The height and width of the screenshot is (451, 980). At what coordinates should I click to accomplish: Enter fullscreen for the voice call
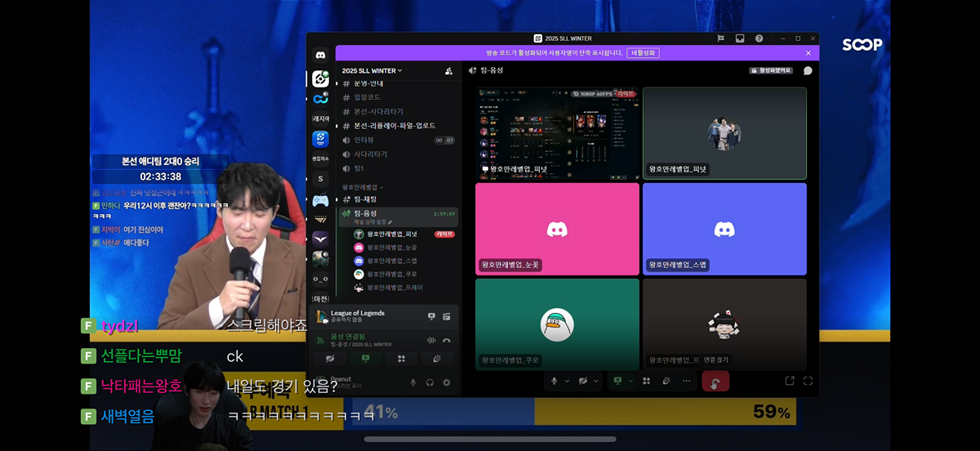point(808,381)
